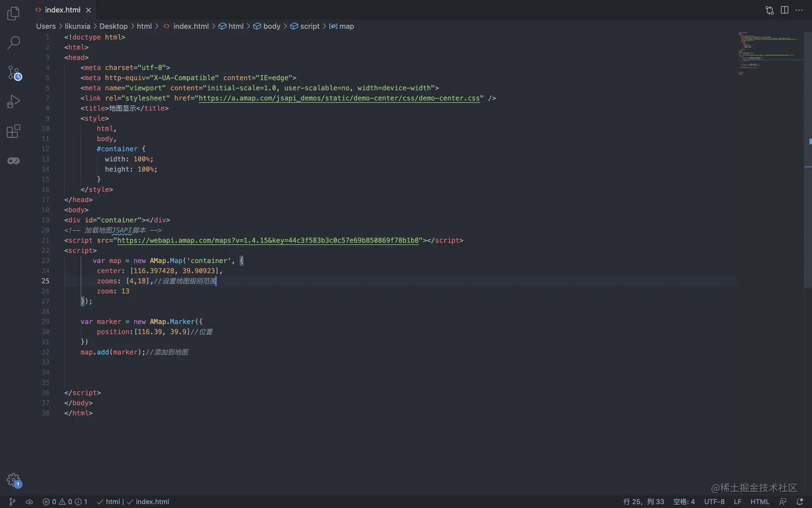The image size is (812, 508).
Task: Click the '<title>地图显示</title>' line
Action: [x=125, y=108]
